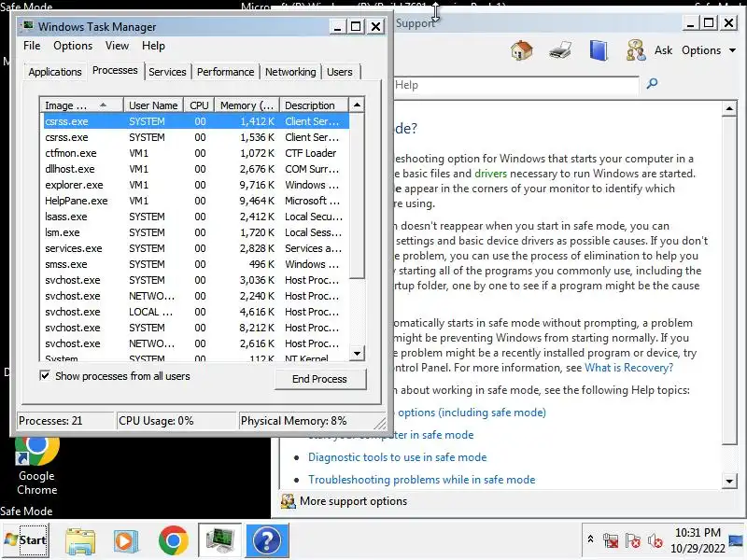This screenshot has height=560, width=747.
Task: Click the search magnifier in Help window
Action: tap(652, 84)
